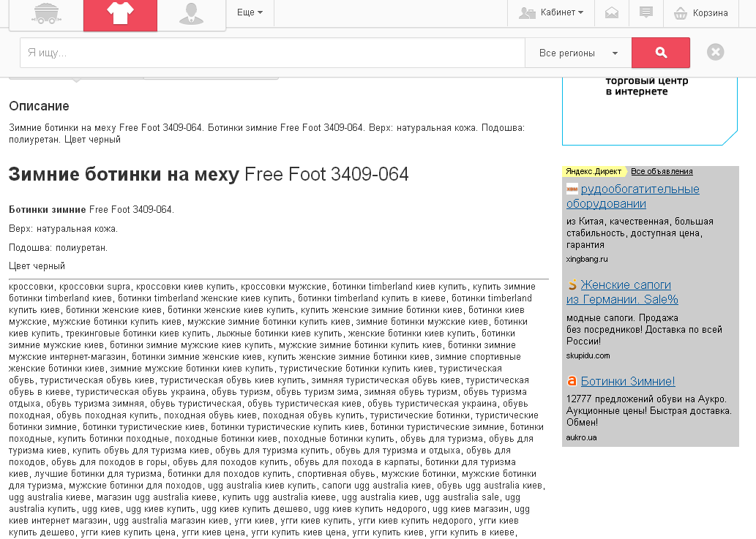Select the red t-shirt category tab
The height and width of the screenshot is (539, 756).
(x=120, y=15)
